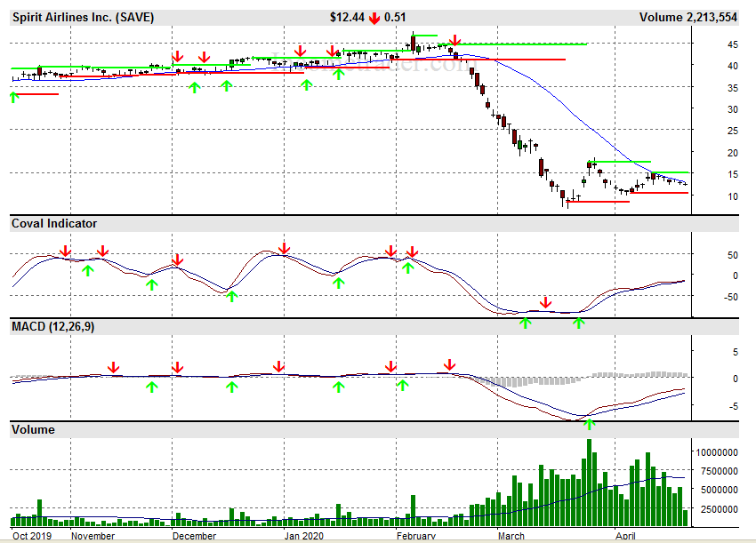Click the April date axis label
756x543 pixels.
tap(625, 536)
